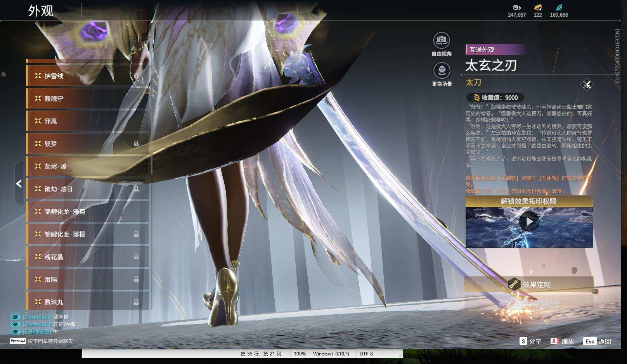Click the blue feather currency icon
This screenshot has width=627, height=364.
(559, 7)
